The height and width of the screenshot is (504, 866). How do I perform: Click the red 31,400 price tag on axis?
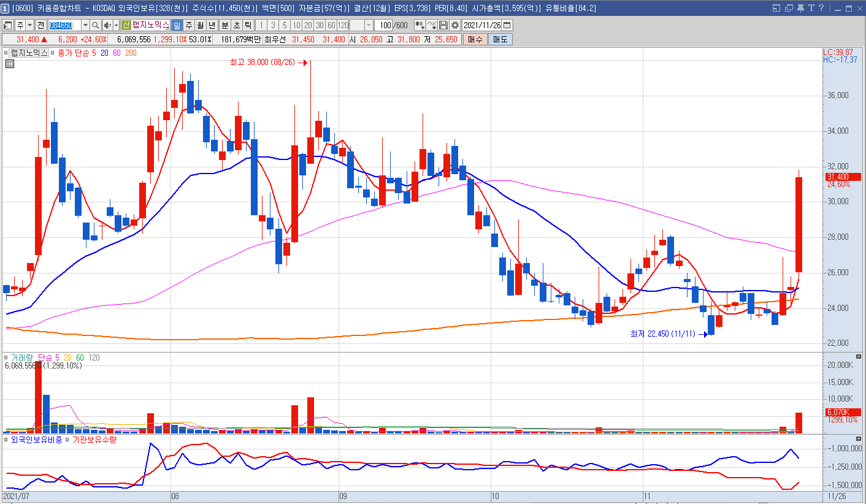[x=842, y=177]
